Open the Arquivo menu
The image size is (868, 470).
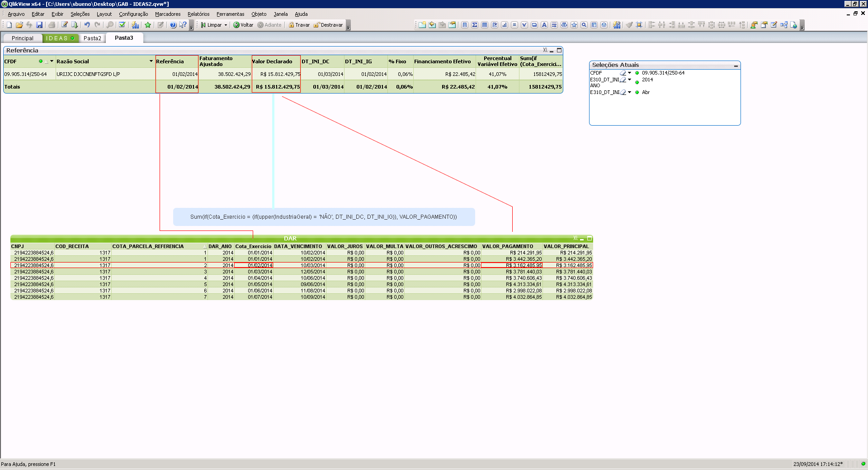point(16,14)
